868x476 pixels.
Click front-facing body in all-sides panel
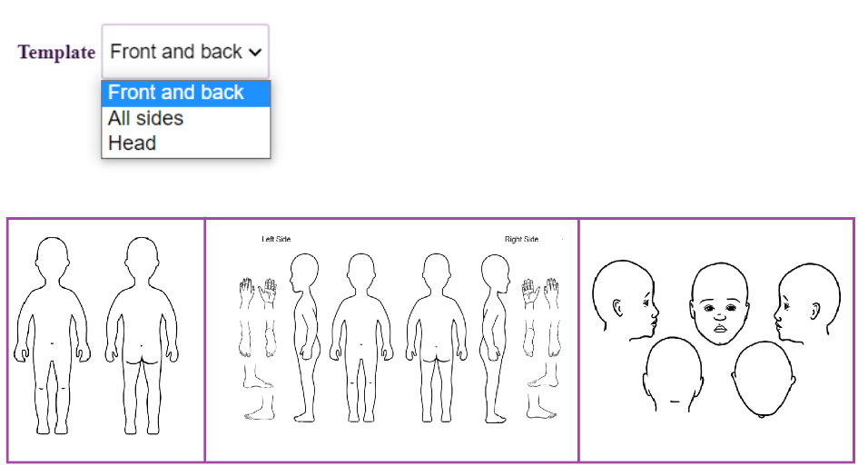tap(361, 337)
